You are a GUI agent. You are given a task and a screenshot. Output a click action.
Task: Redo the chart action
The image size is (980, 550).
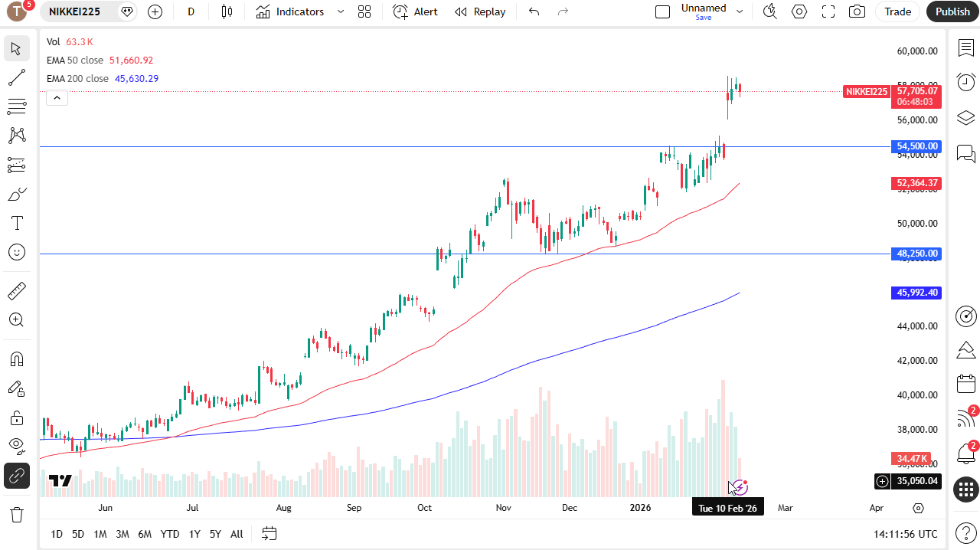(563, 11)
